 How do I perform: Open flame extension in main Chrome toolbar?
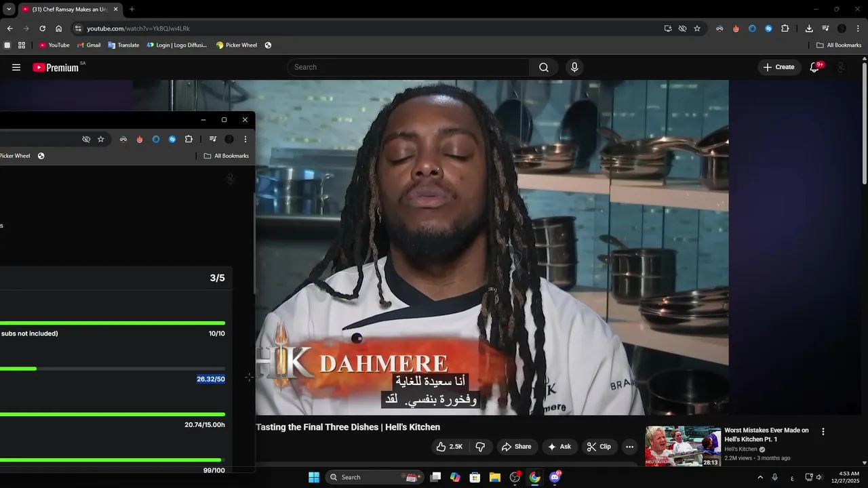[x=736, y=28]
